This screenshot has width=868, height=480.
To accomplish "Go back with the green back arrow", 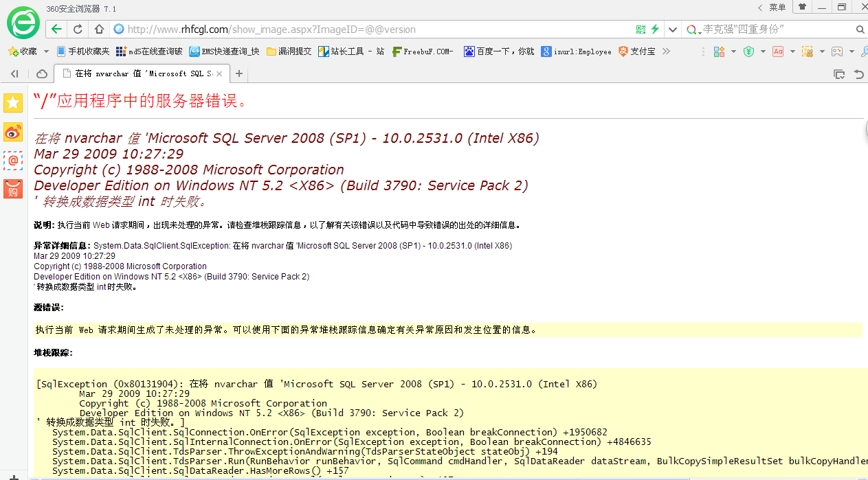I will pyautogui.click(x=56, y=30).
